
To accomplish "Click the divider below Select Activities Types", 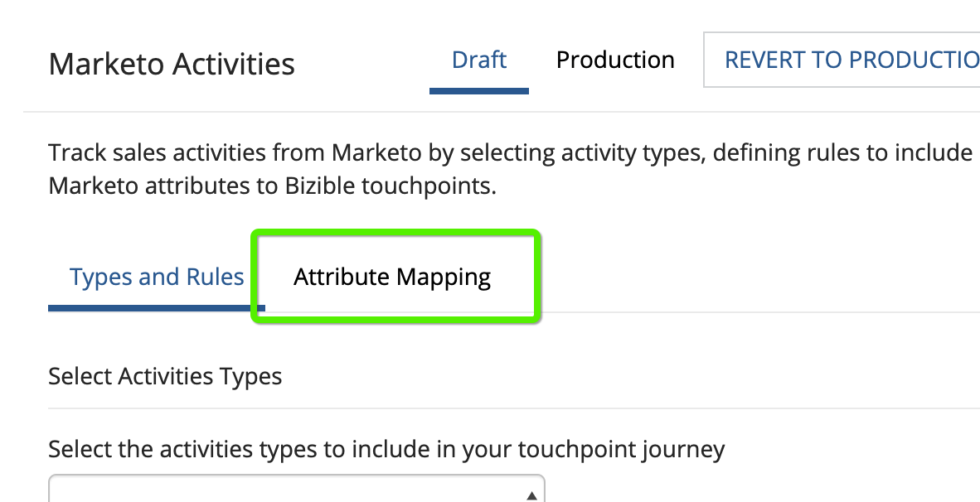I will 497,408.
